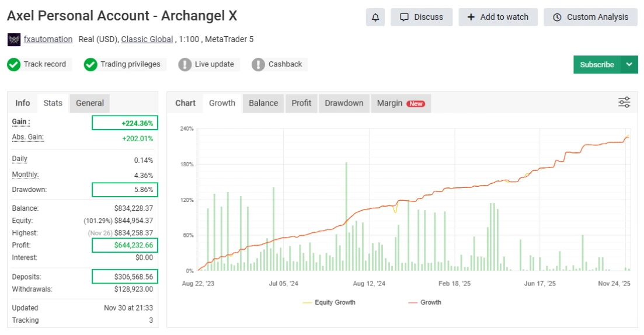
Task: Expand the Subscribe dropdown arrow
Action: point(629,64)
